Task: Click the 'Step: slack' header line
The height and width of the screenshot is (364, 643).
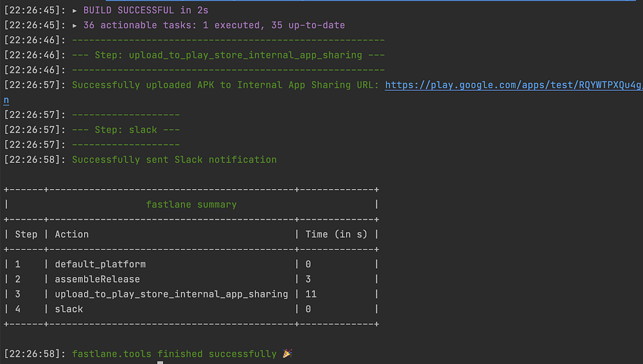Action: point(126,130)
